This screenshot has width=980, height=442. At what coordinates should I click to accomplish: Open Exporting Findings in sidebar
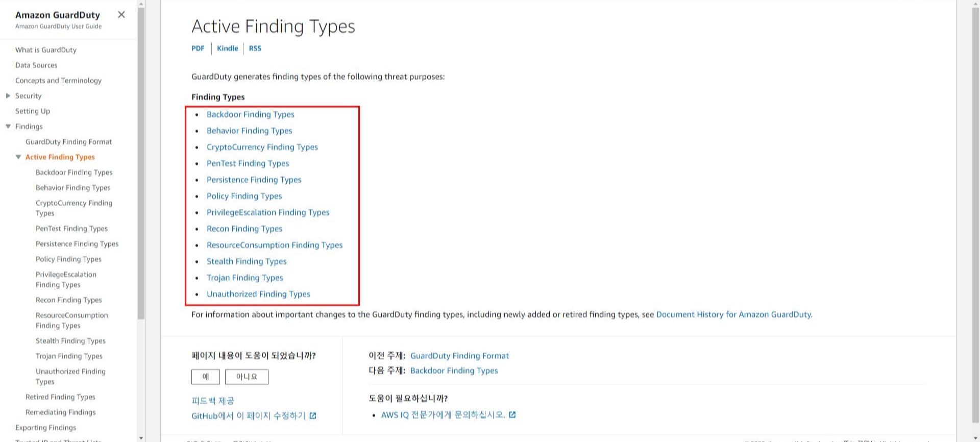pyautogui.click(x=45, y=427)
